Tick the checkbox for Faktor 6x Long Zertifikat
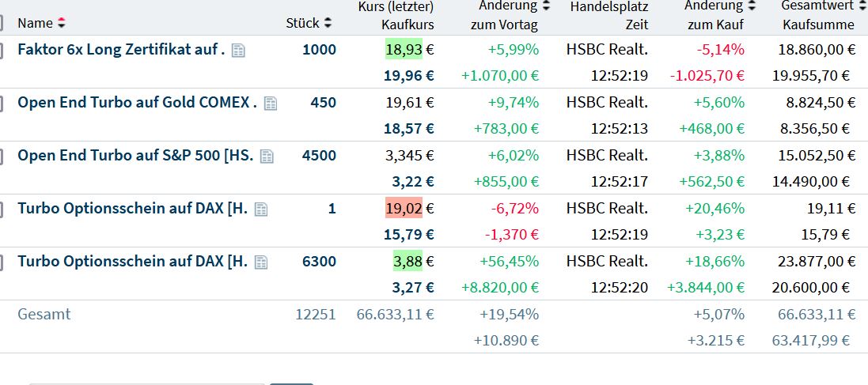 (x=2, y=50)
